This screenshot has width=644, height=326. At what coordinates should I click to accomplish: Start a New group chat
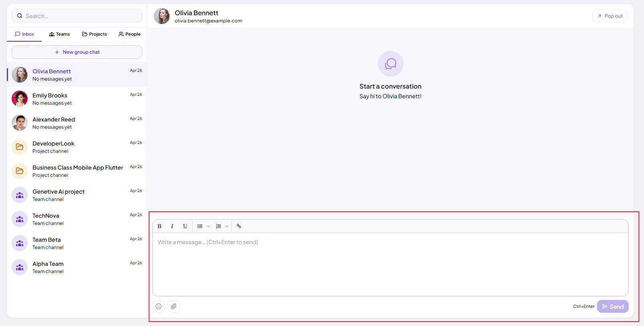(x=77, y=52)
